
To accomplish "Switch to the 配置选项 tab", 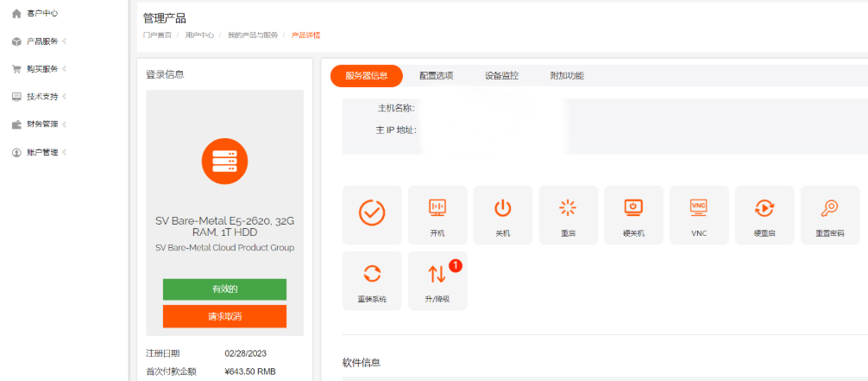I will (437, 76).
